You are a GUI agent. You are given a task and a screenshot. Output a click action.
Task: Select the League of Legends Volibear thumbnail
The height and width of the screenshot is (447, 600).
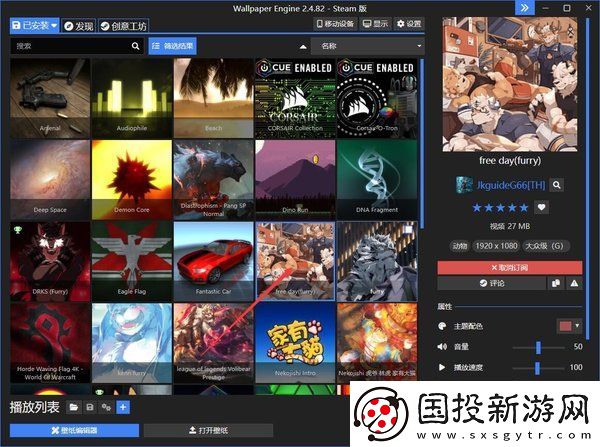(214, 343)
